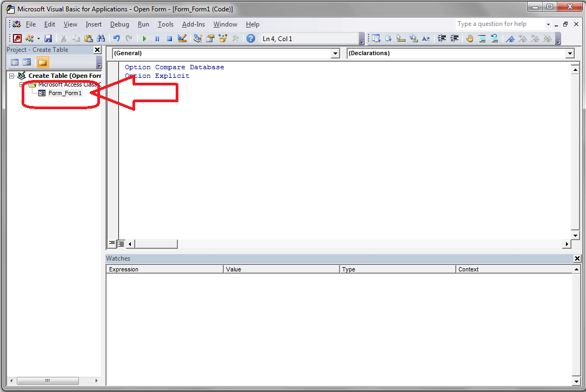The image size is (586, 392).
Task: Save the project with the floppy icon
Action: pyautogui.click(x=48, y=38)
